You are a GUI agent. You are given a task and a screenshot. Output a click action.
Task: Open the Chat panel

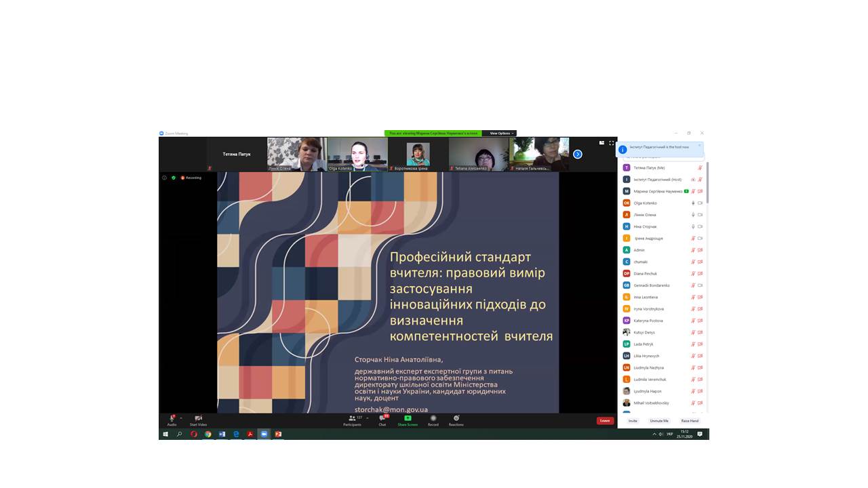(382, 419)
